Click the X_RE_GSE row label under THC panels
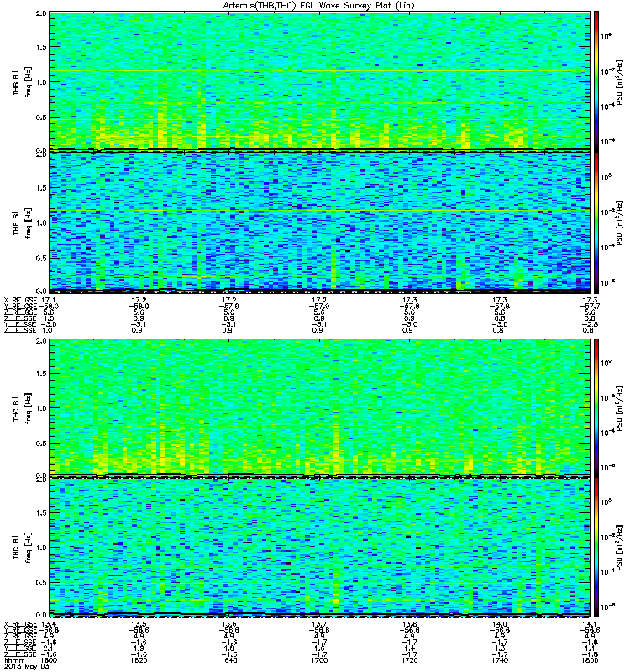Screen dimensions: 630x672 (20, 624)
